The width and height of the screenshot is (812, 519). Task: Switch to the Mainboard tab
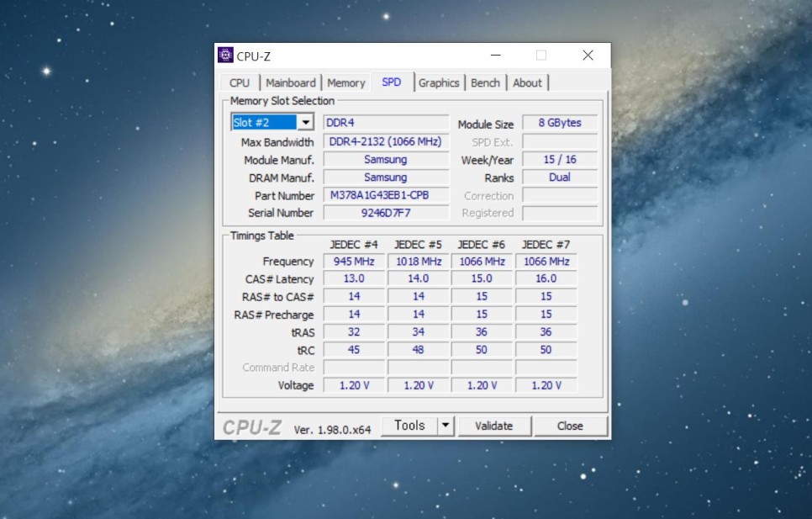click(291, 83)
